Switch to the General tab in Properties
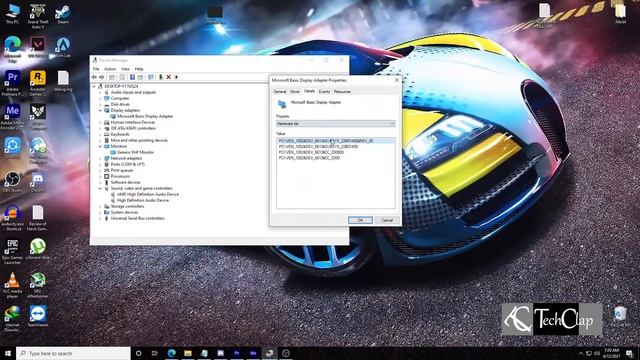This screenshot has width=640, height=360. 280,92
